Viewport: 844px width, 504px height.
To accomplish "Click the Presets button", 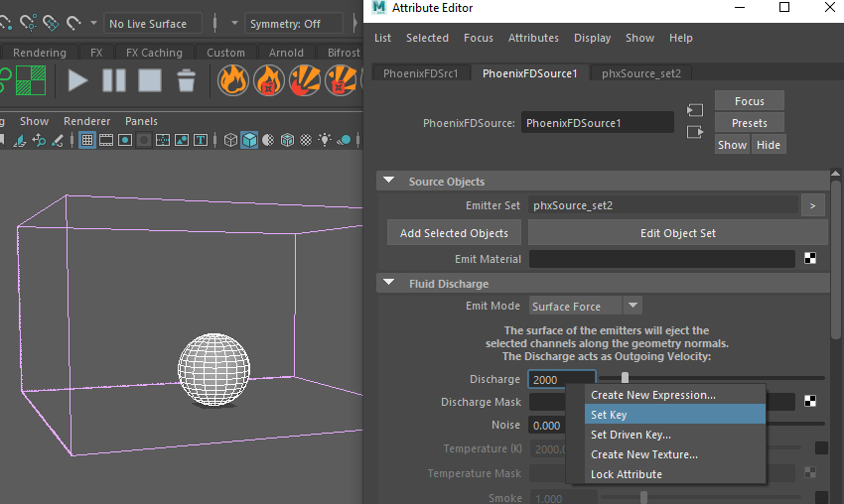I will (750, 123).
